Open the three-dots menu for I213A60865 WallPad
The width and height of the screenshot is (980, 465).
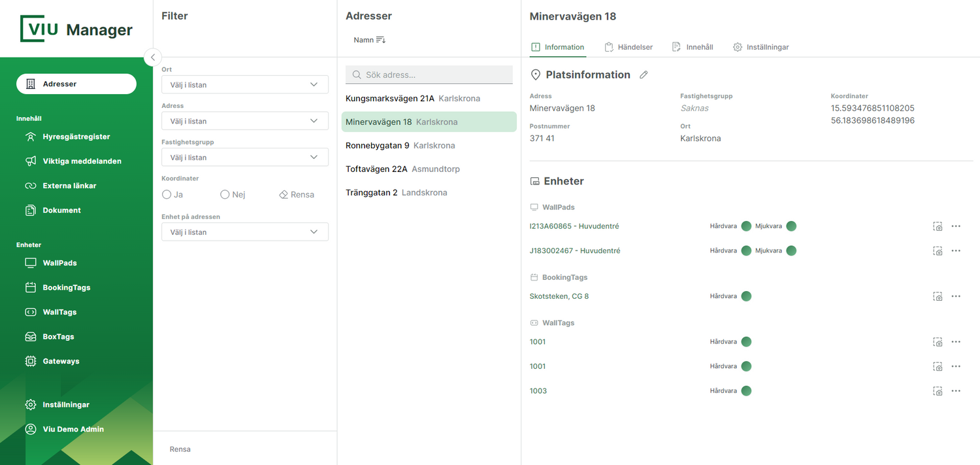coord(956,226)
